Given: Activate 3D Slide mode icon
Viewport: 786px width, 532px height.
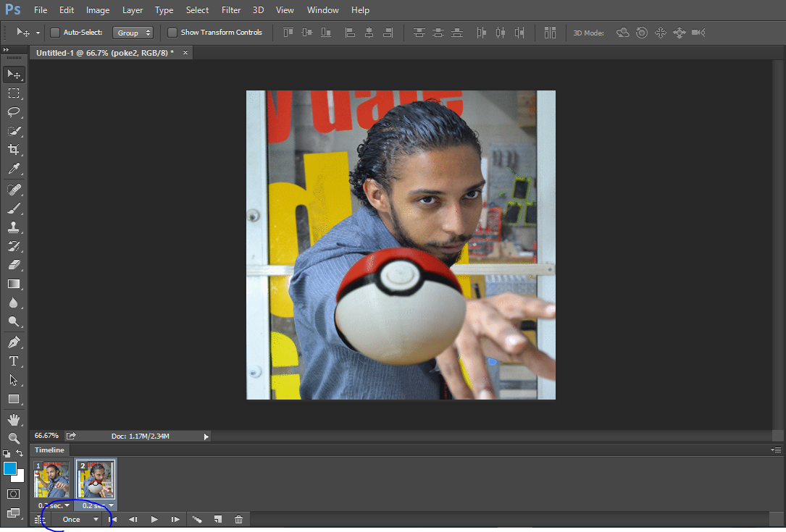Looking at the screenshot, I should coord(680,33).
